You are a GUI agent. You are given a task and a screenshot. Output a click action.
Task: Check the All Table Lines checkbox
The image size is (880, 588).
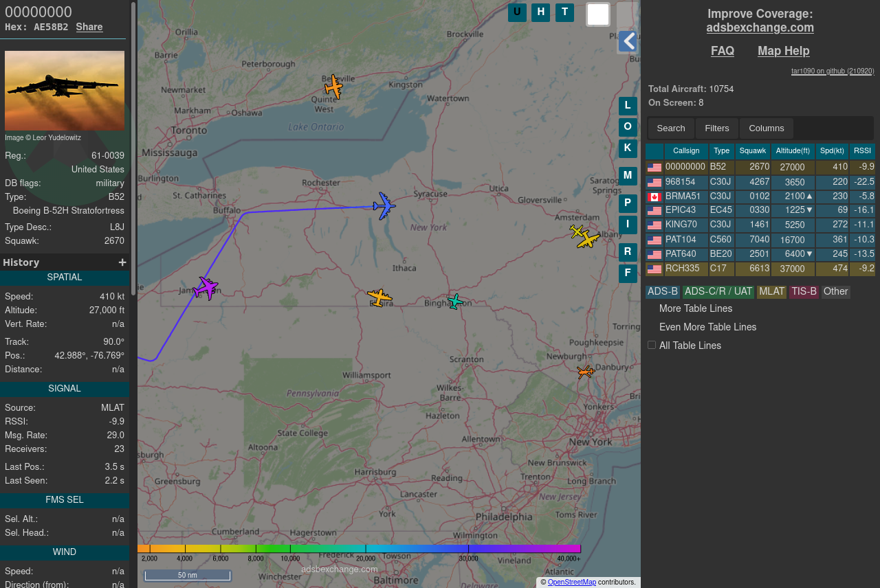652,345
